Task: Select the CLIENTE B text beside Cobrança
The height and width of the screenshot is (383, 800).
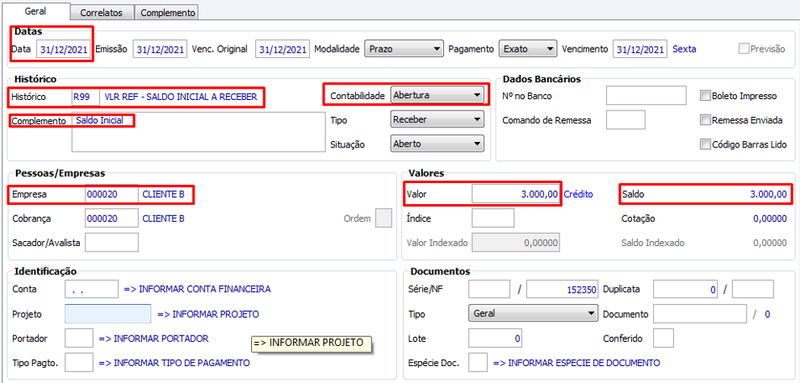Action: (163, 218)
